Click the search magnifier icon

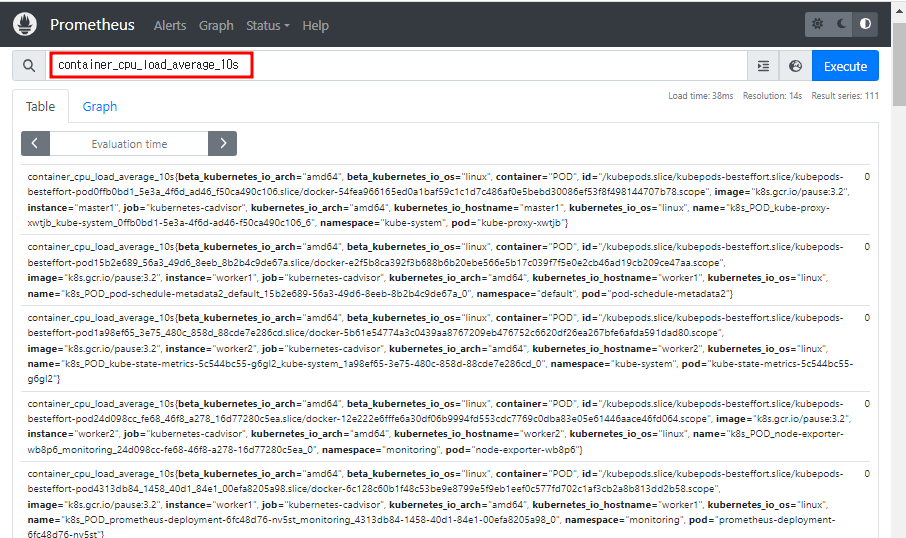(29, 66)
